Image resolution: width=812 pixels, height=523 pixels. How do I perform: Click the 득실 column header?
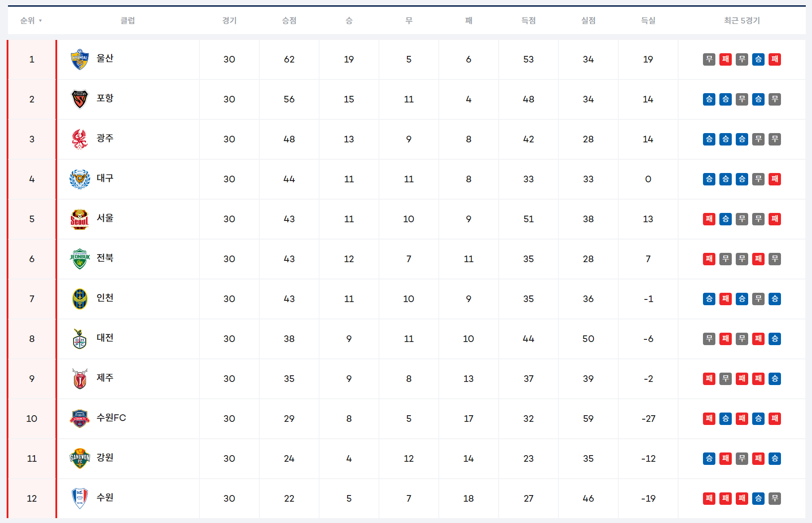click(648, 20)
